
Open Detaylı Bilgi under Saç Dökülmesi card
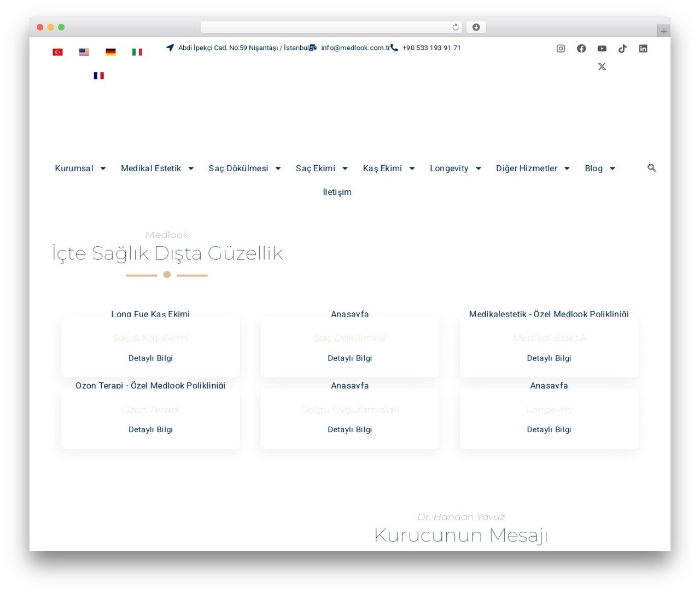tap(349, 358)
